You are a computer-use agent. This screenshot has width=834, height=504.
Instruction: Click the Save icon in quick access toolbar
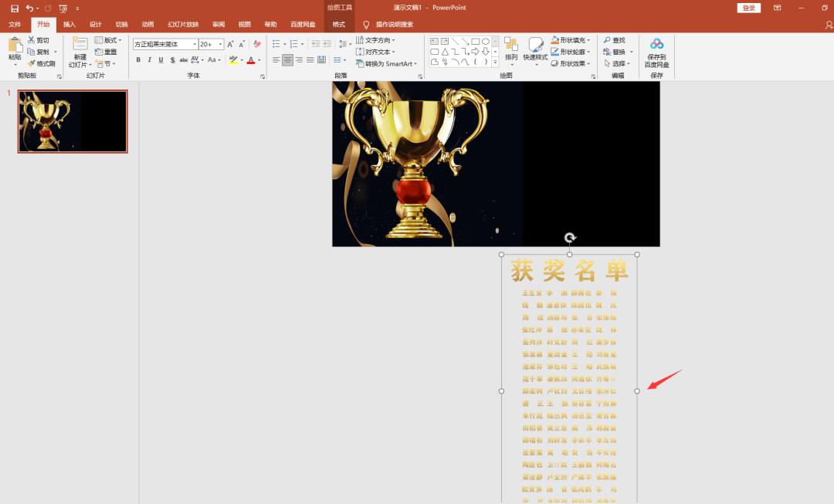[15, 8]
